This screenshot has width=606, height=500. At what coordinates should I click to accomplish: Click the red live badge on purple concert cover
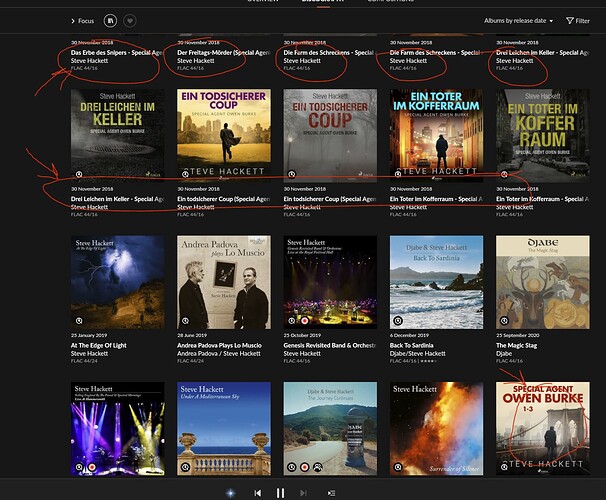(x=92, y=467)
